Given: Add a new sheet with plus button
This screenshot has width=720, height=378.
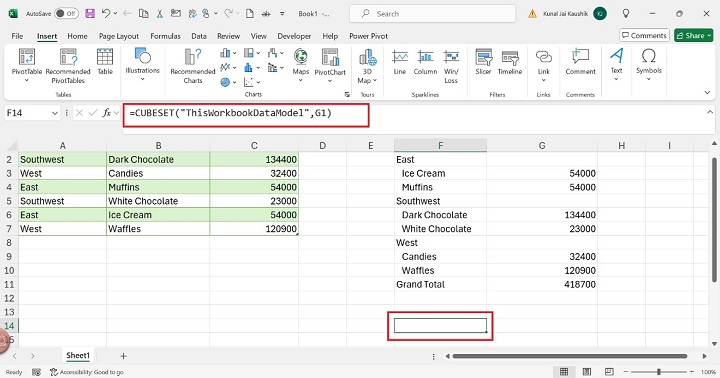Looking at the screenshot, I should [123, 356].
